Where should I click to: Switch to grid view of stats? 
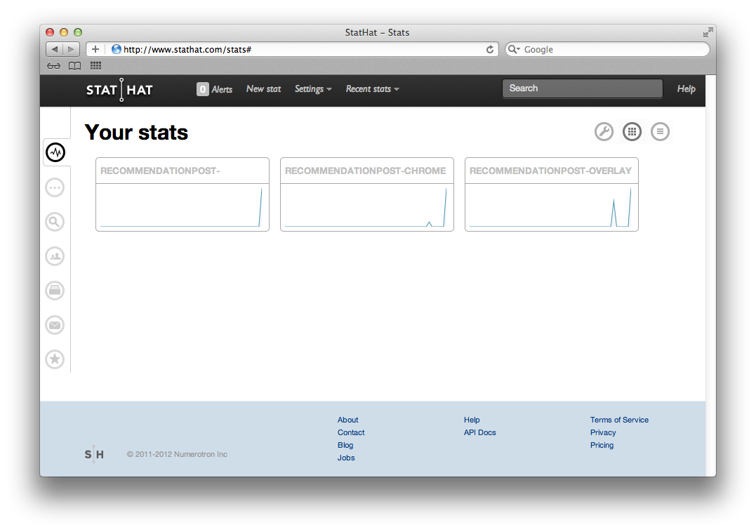632,131
